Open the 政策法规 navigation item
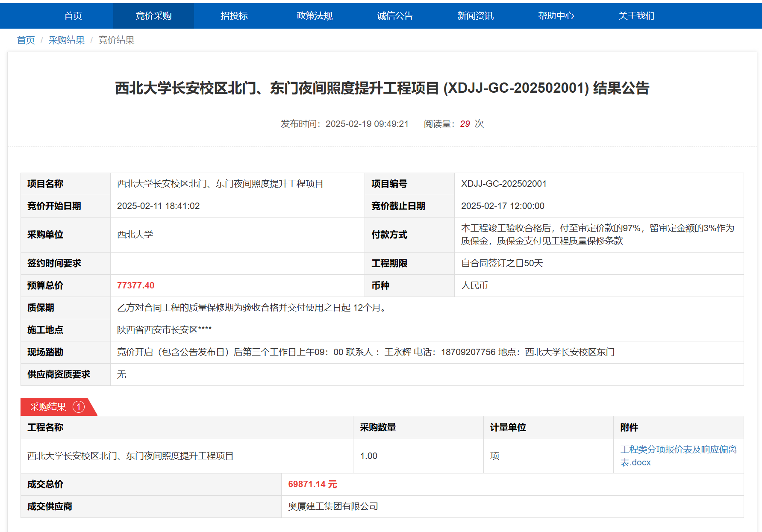Image resolution: width=762 pixels, height=532 pixels. (x=315, y=16)
